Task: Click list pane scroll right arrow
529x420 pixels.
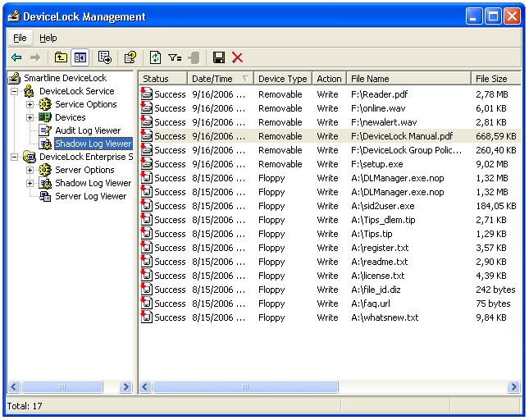Action: point(513,386)
